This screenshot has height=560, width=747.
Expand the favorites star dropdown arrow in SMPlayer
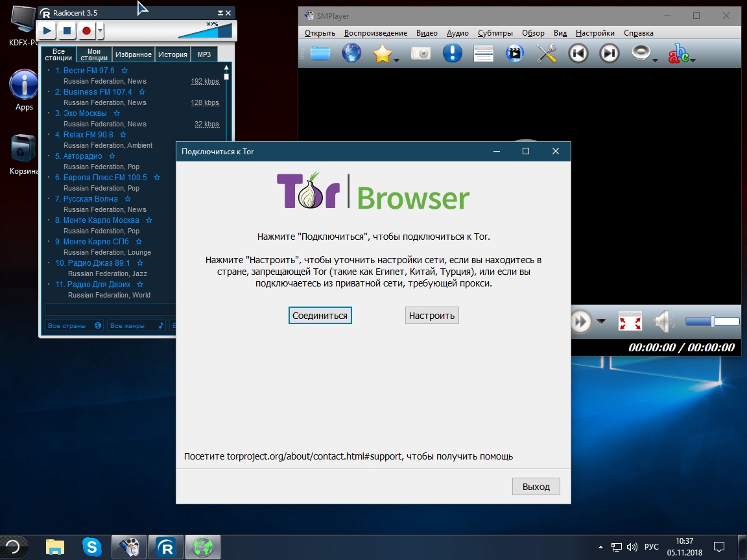(396, 61)
